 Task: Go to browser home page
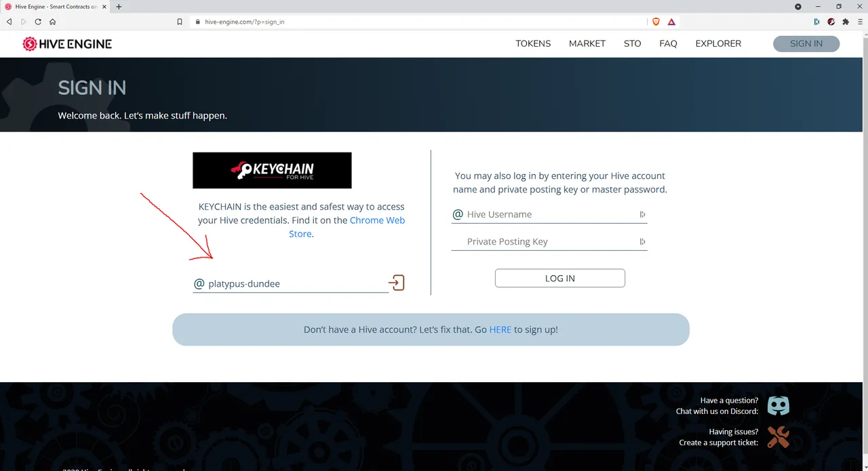[52, 22]
